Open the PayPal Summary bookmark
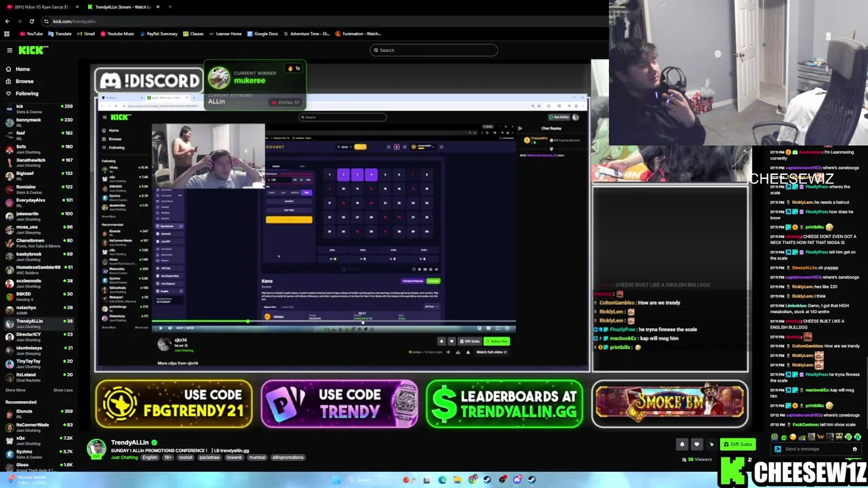Screen dimensions: 868x488 pos(158,34)
